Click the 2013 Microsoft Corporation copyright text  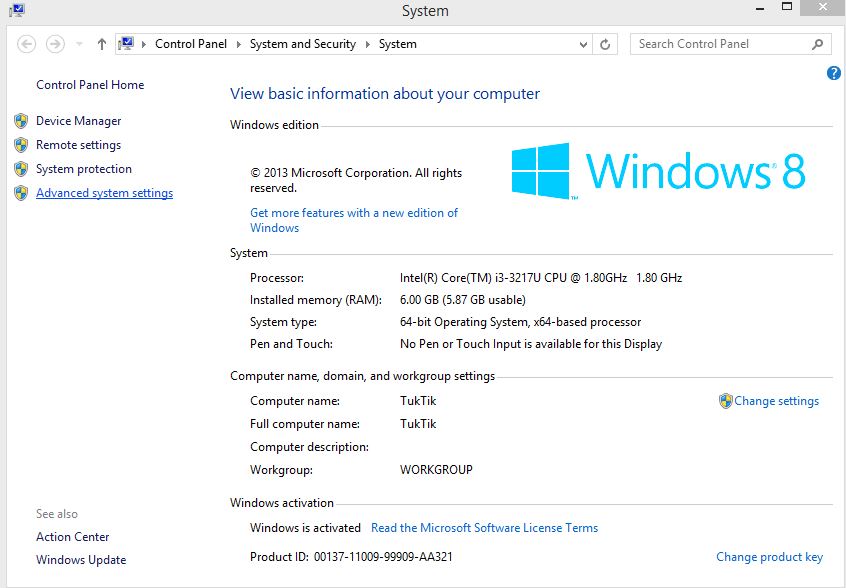[x=356, y=180]
